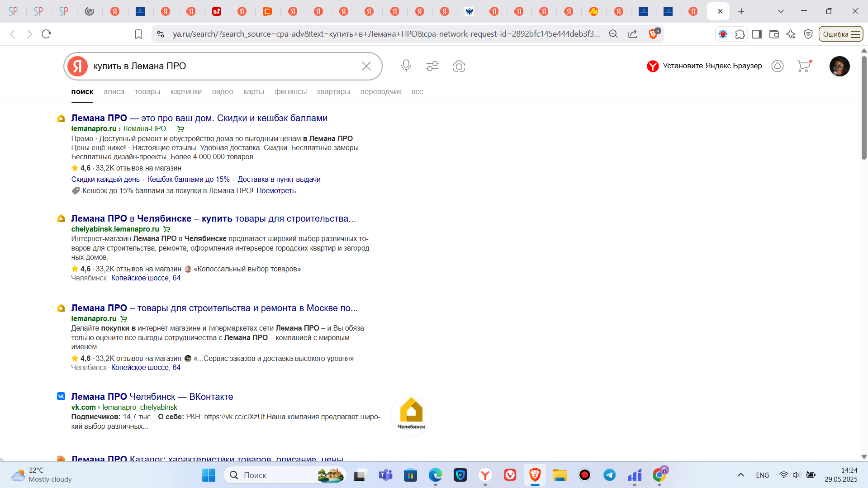Open File Explorer from the taskbar
Viewport: 868px width, 488px height.
(x=560, y=475)
